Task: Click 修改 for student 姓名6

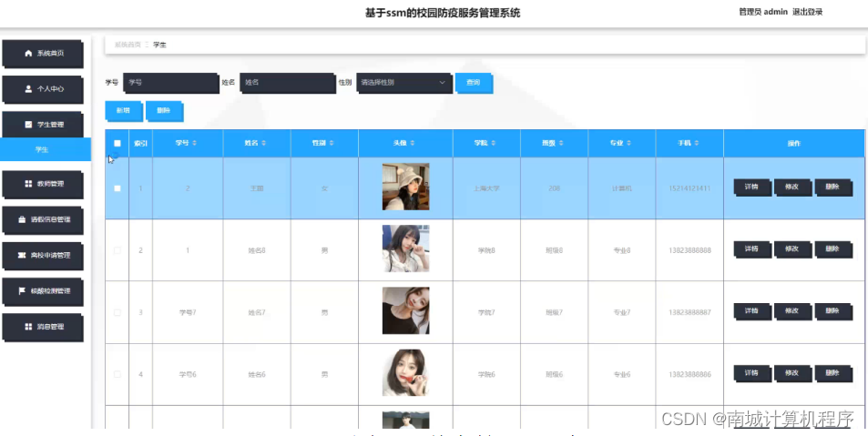Action: [x=792, y=373]
